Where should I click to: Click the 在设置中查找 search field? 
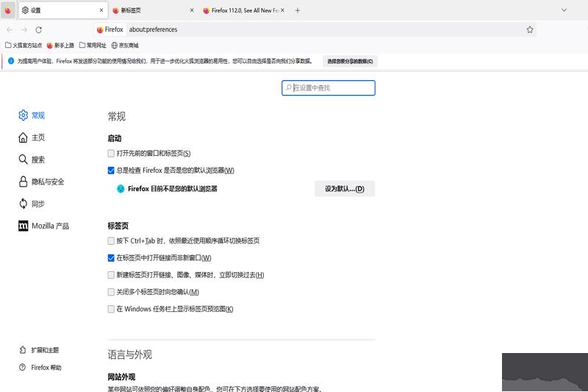[x=329, y=88]
